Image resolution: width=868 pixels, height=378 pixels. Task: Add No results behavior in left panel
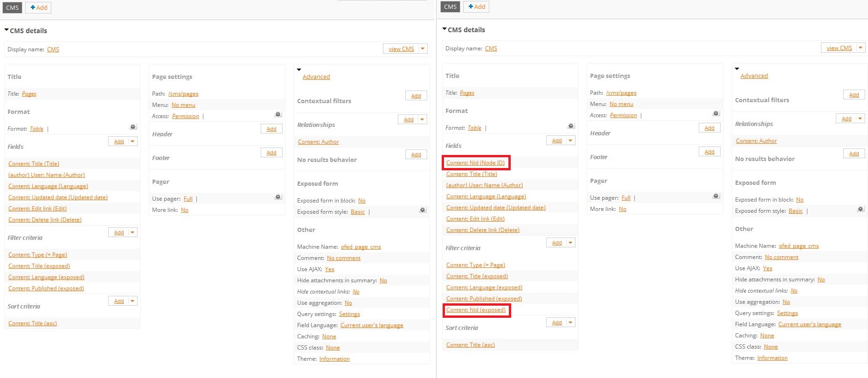coord(416,154)
